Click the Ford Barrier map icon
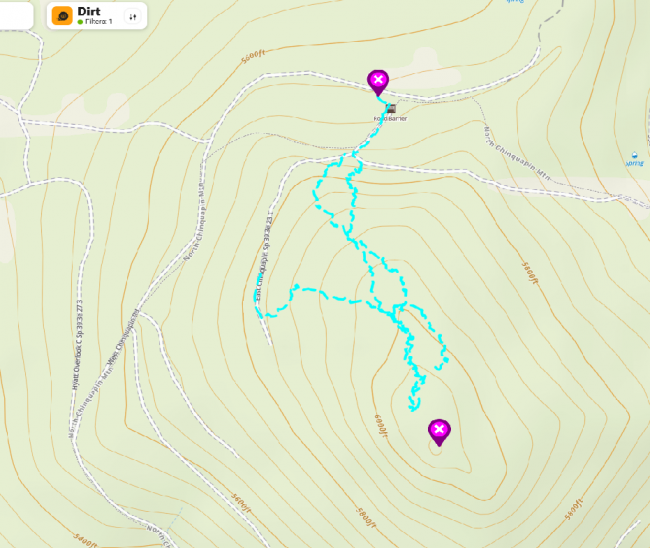 coord(390,109)
